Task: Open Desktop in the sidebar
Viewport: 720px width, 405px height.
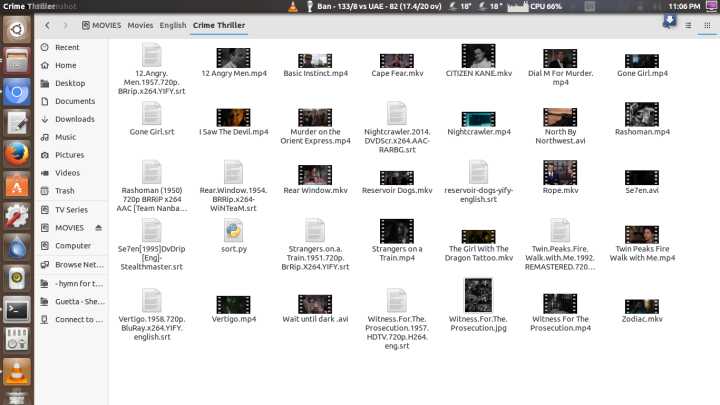Action: pyautogui.click(x=72, y=83)
